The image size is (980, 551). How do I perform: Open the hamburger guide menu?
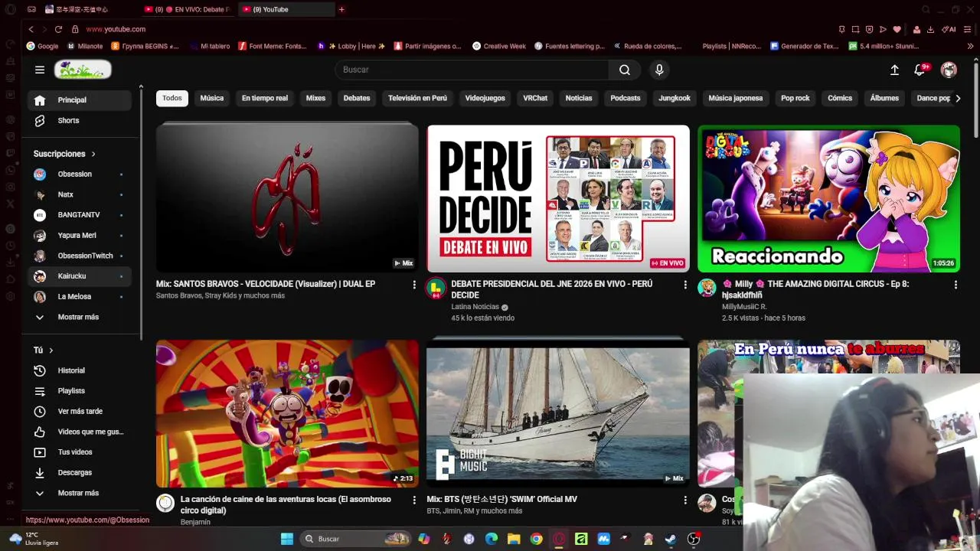pos(40,70)
